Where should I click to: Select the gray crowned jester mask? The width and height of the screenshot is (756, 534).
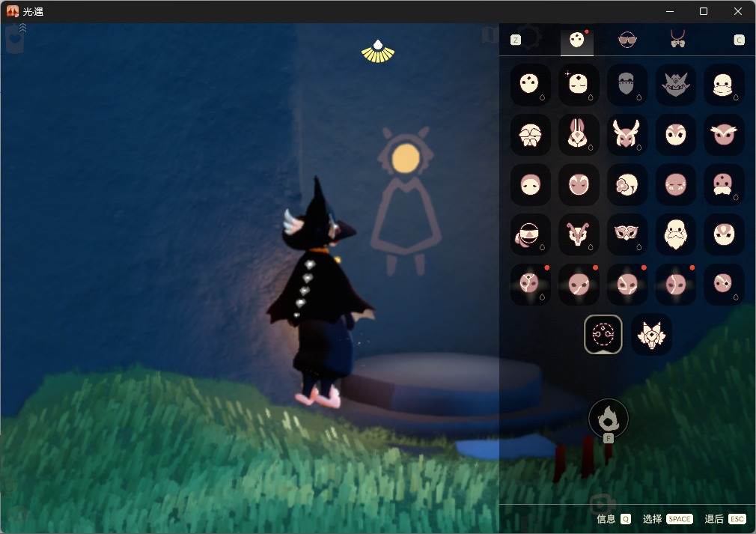(x=675, y=84)
